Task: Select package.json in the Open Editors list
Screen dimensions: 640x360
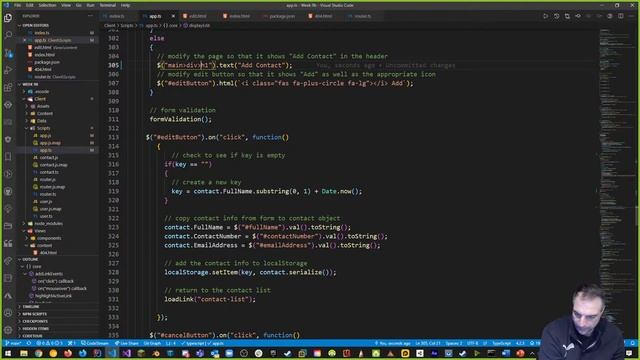Action: tap(47, 62)
